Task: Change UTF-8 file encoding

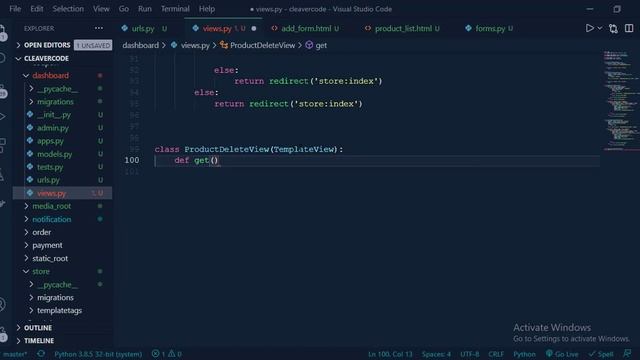Action: click(x=469, y=354)
